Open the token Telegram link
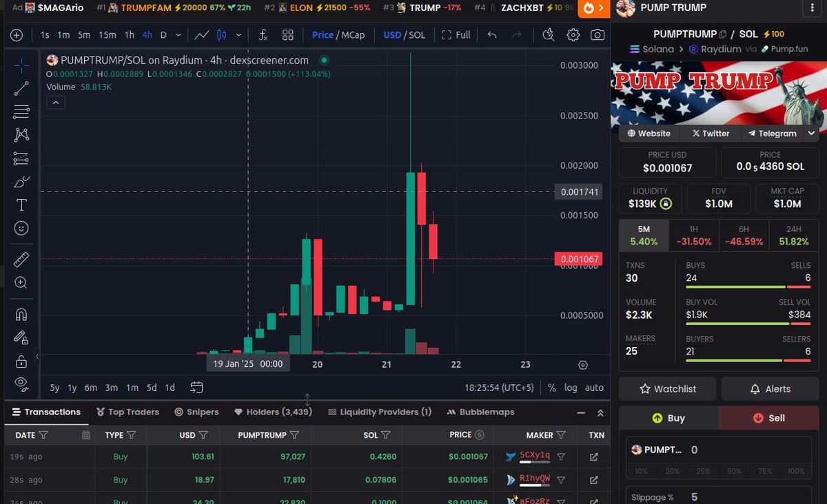 pos(773,134)
